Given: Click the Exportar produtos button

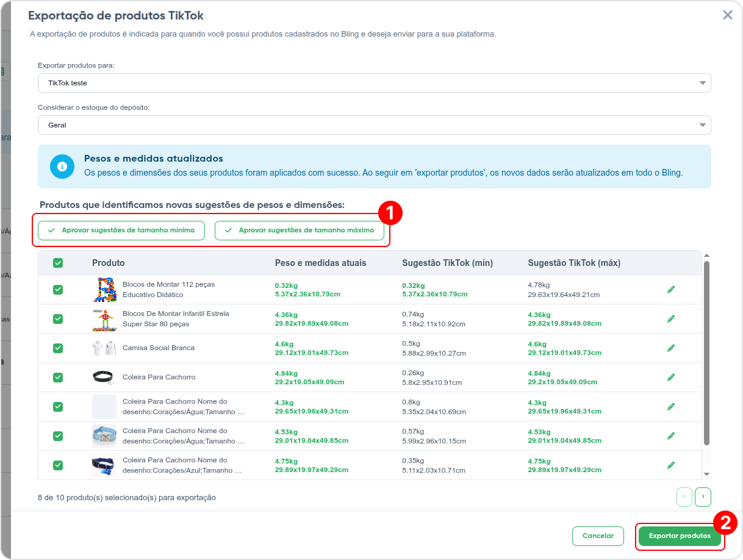Looking at the screenshot, I should [x=680, y=536].
